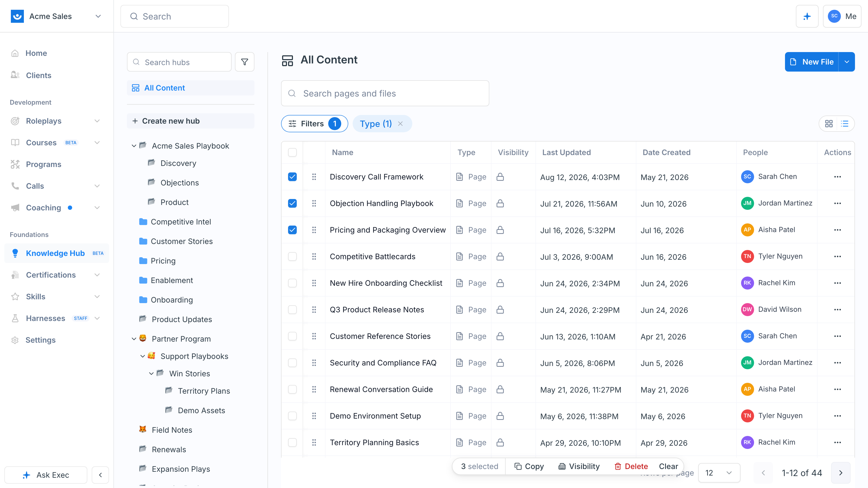Check the Competitive Battlecards row checkbox

tap(292, 257)
